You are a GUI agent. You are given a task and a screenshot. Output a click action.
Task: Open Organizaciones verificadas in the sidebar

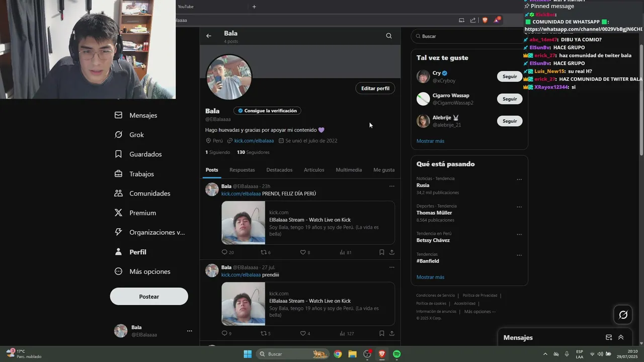coord(150,232)
